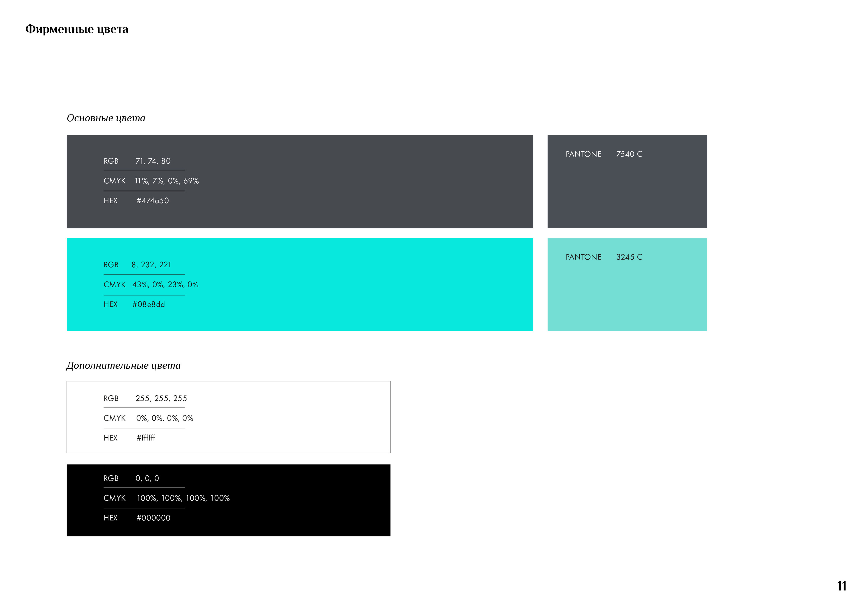Click the bright cyan main color swatch
868x614 pixels.
click(340, 284)
